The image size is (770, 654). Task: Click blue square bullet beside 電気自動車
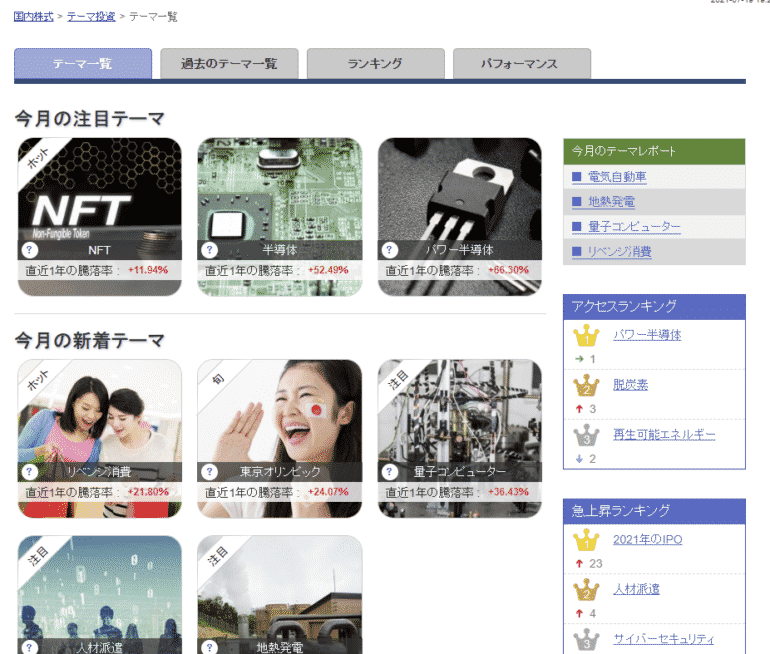pyautogui.click(x=577, y=177)
